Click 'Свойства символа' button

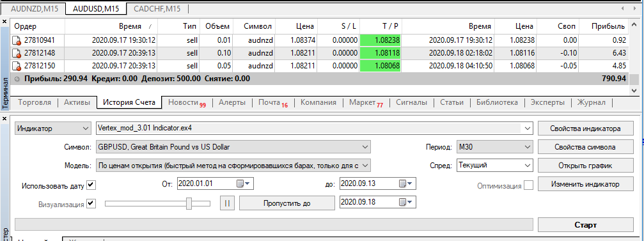click(586, 146)
